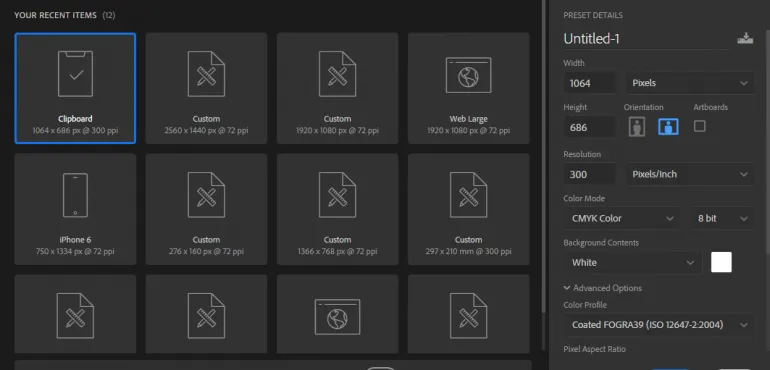This screenshot has height=370, width=770.
Task: Click the Web Large globe browser icon
Action: coord(468,75)
